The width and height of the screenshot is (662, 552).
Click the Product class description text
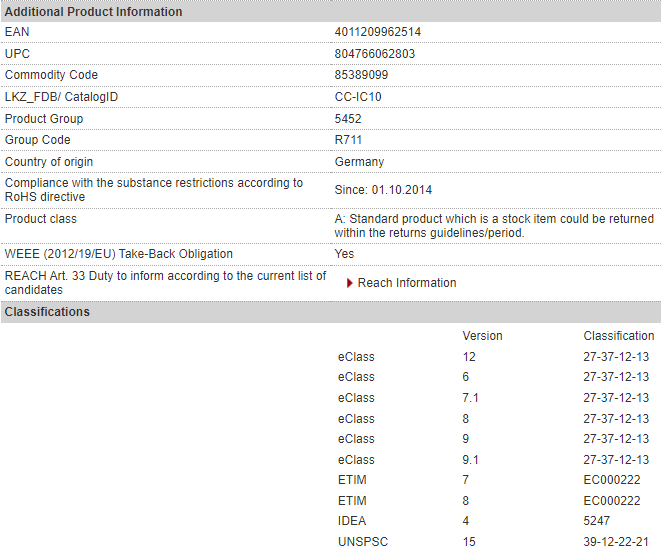tap(493, 225)
